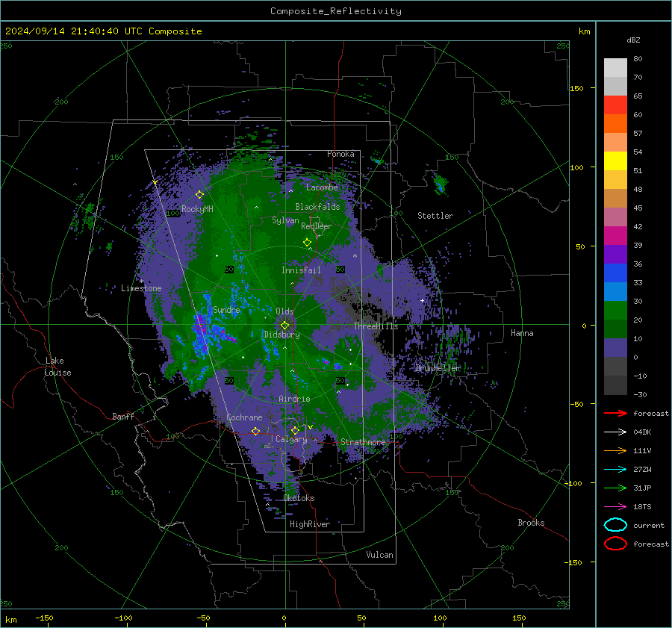The height and width of the screenshot is (628, 672).
Task: Click the green 31JP arrow in legend
Action: (x=615, y=488)
